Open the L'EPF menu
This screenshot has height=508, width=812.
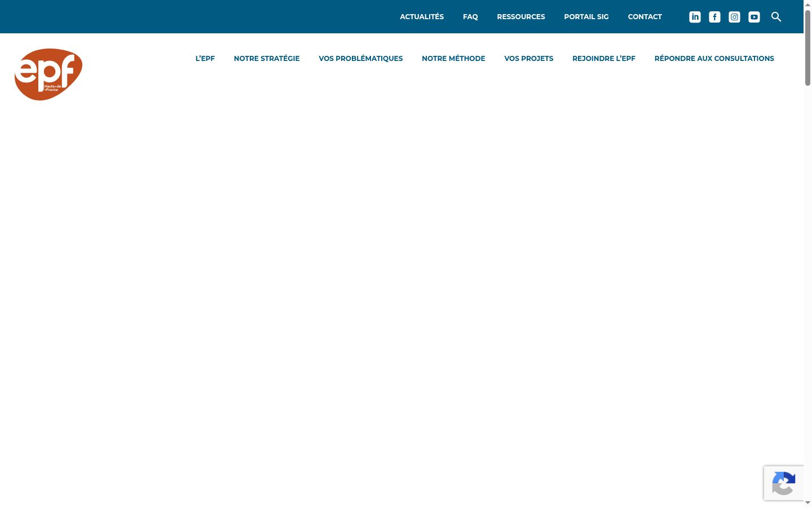point(205,58)
